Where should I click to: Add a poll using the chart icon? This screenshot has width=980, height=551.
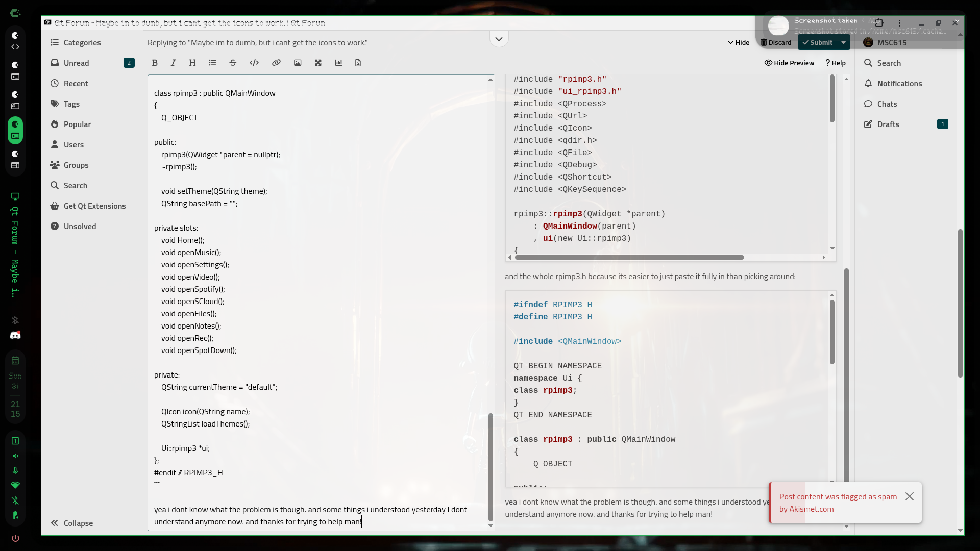pyautogui.click(x=338, y=63)
